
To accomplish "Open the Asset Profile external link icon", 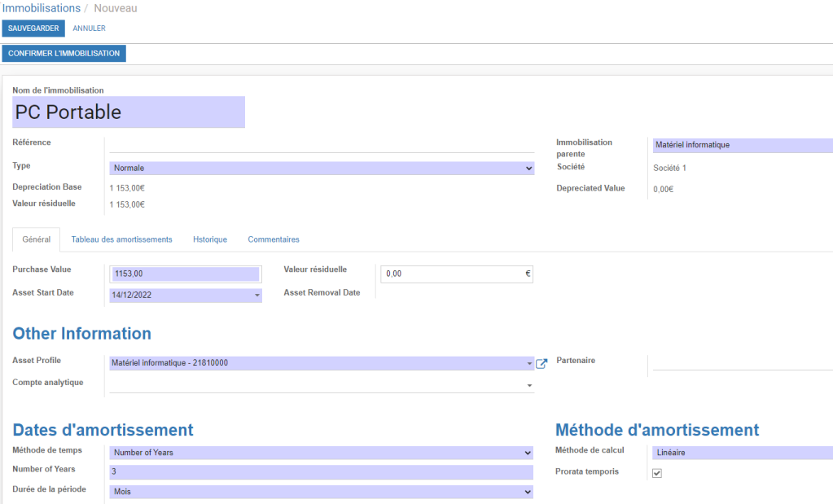I will click(x=541, y=364).
